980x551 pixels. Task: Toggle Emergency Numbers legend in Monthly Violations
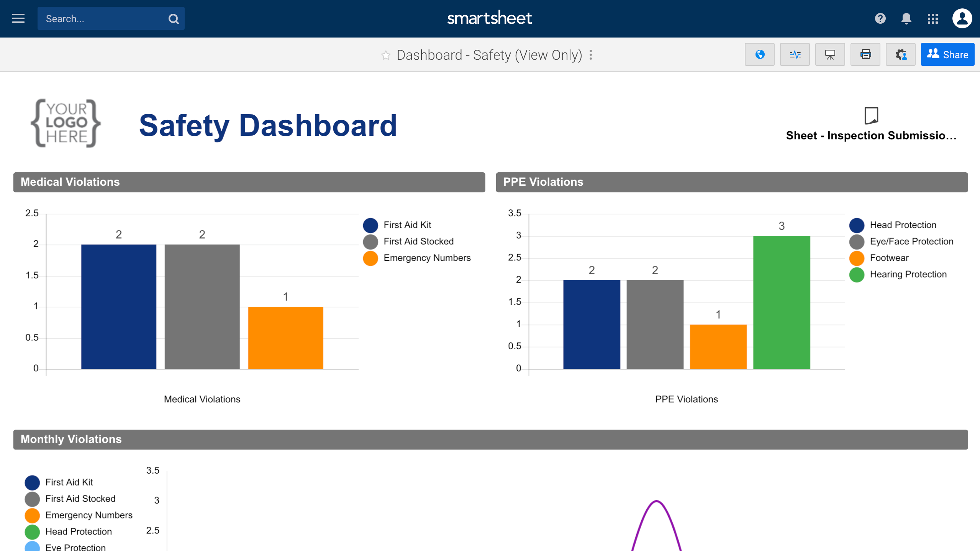point(88,515)
